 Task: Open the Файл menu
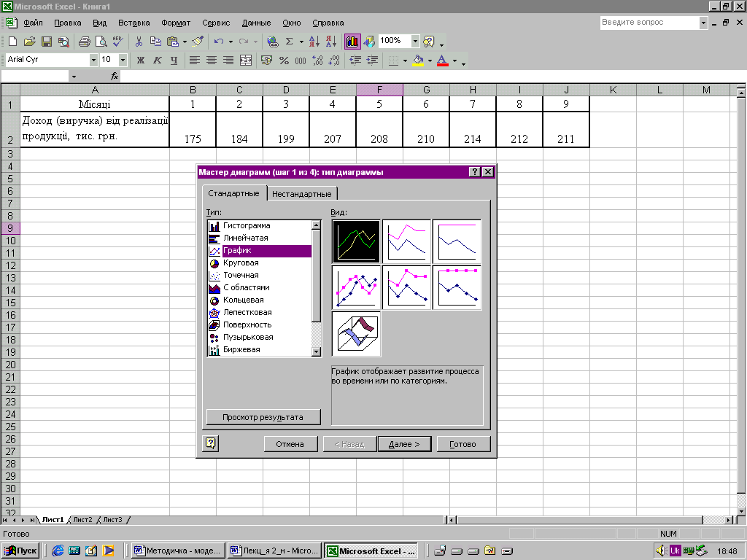coord(33,23)
